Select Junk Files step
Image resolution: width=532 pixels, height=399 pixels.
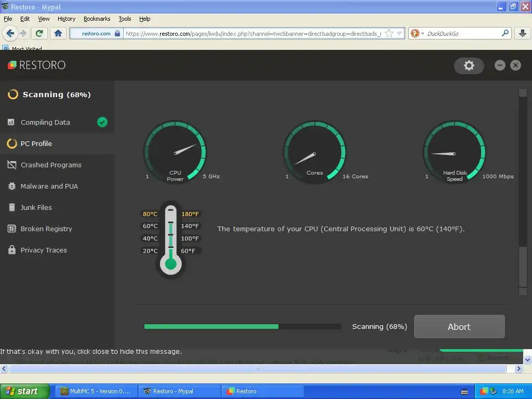pos(57,207)
